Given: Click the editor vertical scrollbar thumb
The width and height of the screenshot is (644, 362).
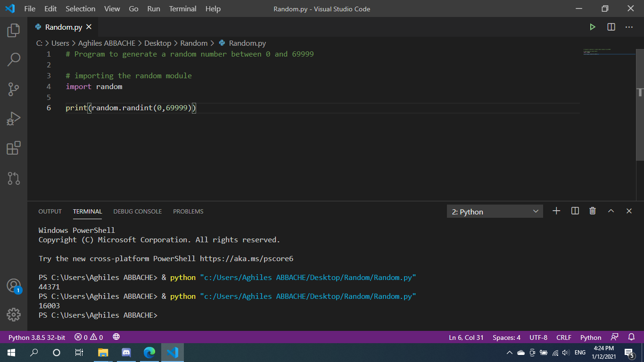Looking at the screenshot, I should 640,104.
